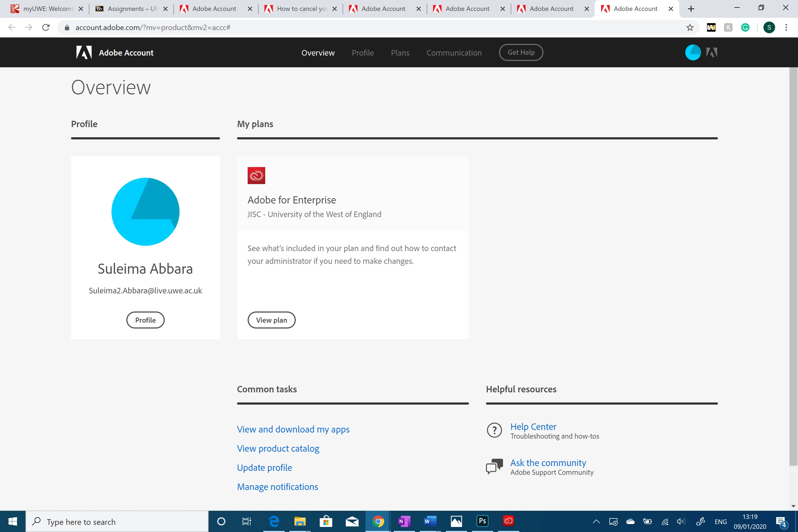Switch to the myUWE Welcome browser tab
Viewport: 798px width, 532px height.
click(48, 9)
